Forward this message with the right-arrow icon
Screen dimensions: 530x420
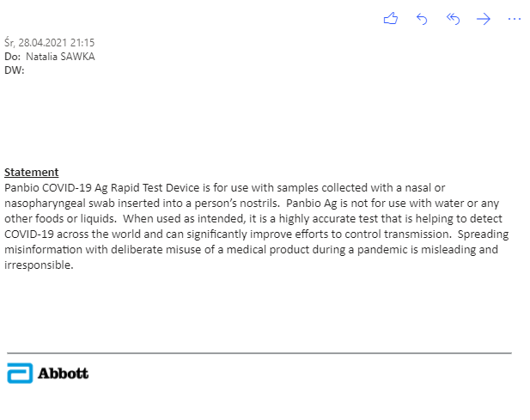[484, 19]
